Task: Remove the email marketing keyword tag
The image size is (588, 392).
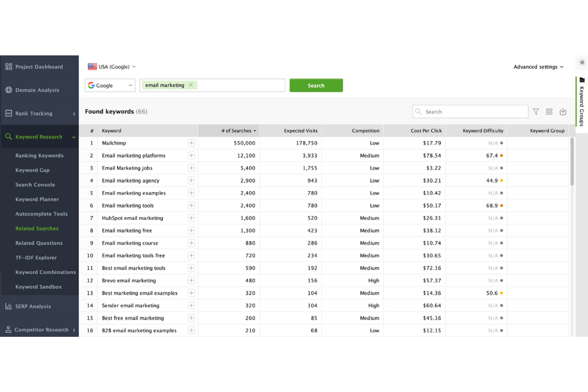Action: point(191,85)
